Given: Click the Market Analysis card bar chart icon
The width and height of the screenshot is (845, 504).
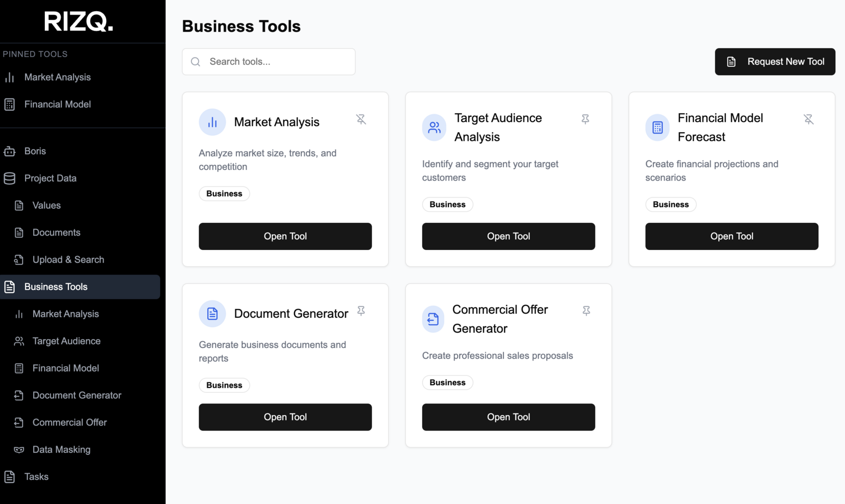Looking at the screenshot, I should point(212,122).
